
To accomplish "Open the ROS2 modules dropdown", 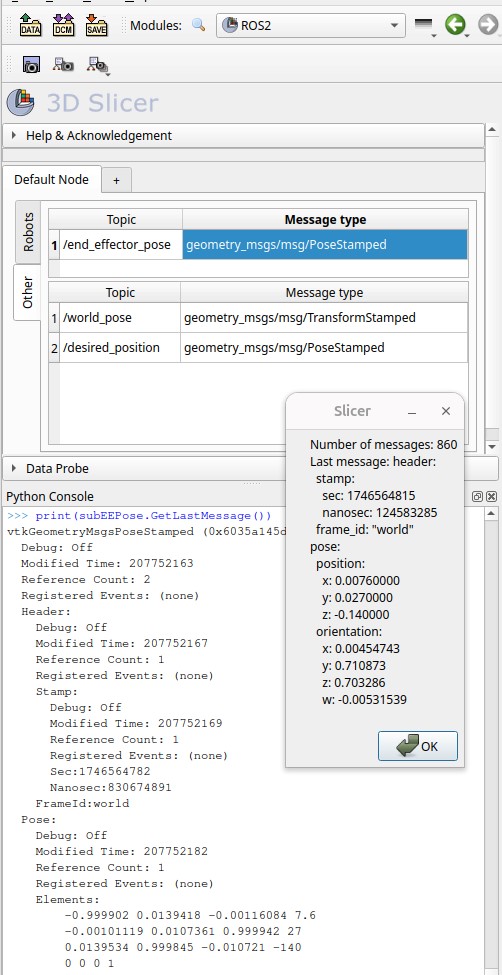I will (x=311, y=25).
